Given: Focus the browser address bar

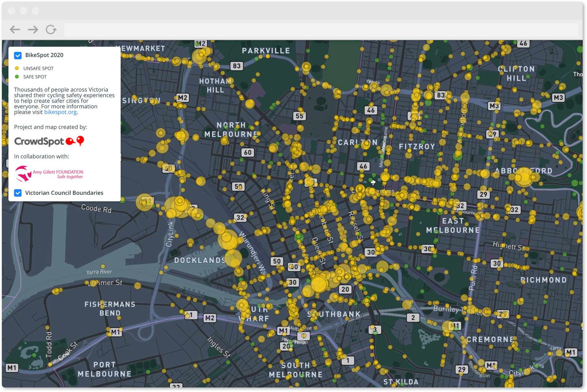Looking at the screenshot, I should [x=321, y=30].
